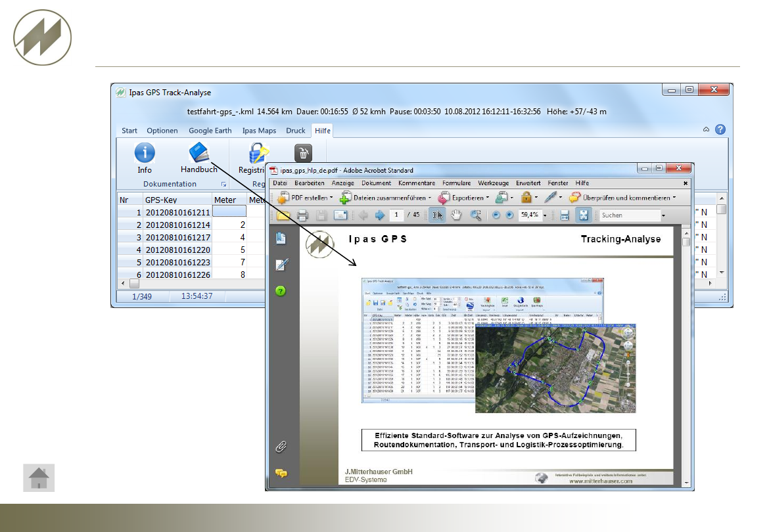Open the zoom percentage dropdown arrow
769x532 pixels.
click(545, 215)
